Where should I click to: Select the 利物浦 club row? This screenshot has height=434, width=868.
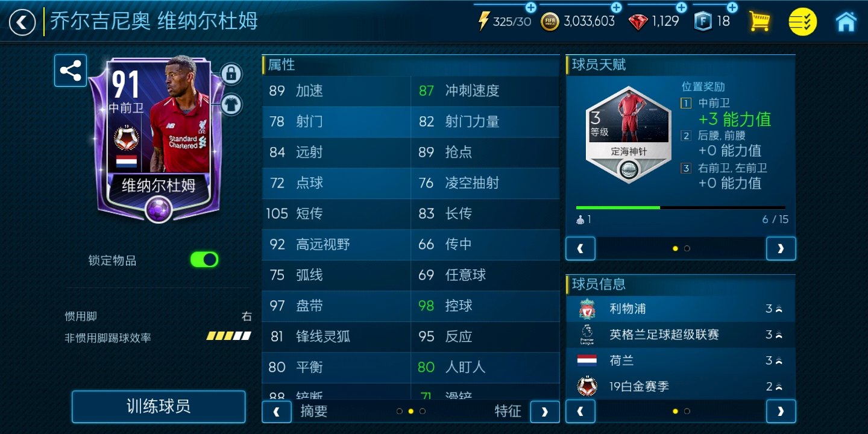click(x=681, y=309)
